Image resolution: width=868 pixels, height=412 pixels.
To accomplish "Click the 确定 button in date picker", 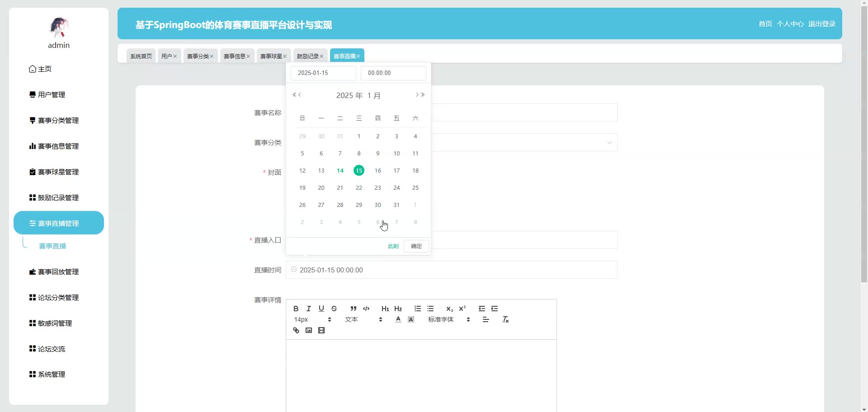I will [416, 246].
